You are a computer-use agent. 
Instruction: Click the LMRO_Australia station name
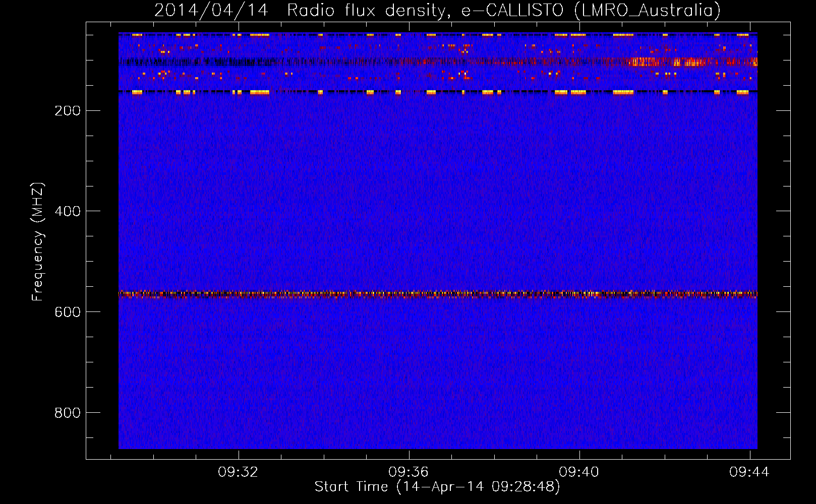647,10
